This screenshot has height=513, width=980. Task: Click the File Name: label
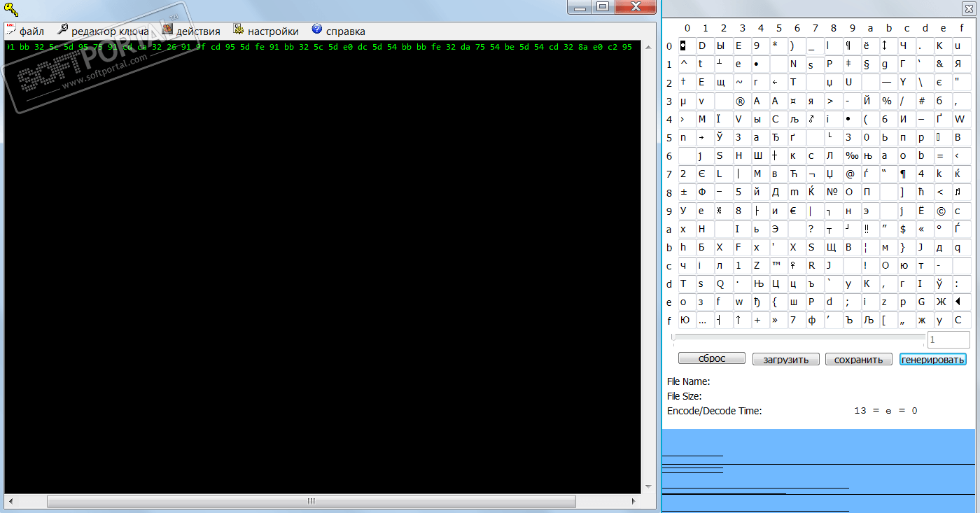pyautogui.click(x=689, y=381)
